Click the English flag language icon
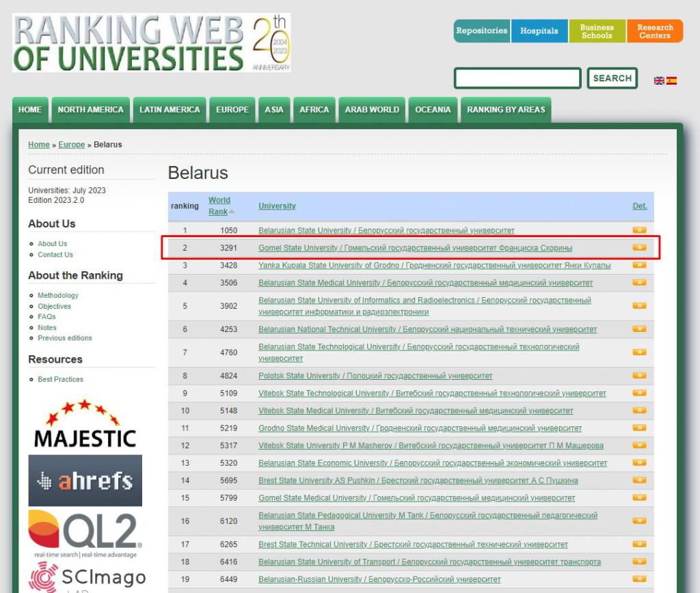This screenshot has height=593, width=700. [659, 81]
